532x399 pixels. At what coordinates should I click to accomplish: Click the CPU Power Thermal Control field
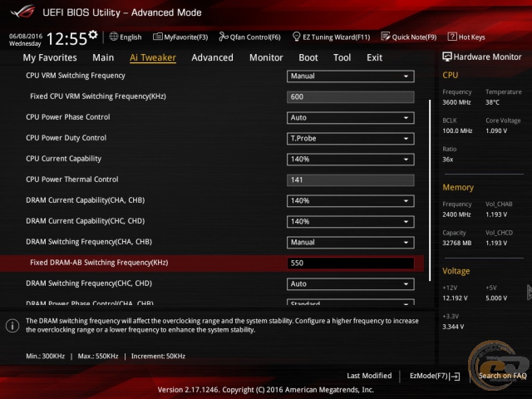(x=351, y=180)
